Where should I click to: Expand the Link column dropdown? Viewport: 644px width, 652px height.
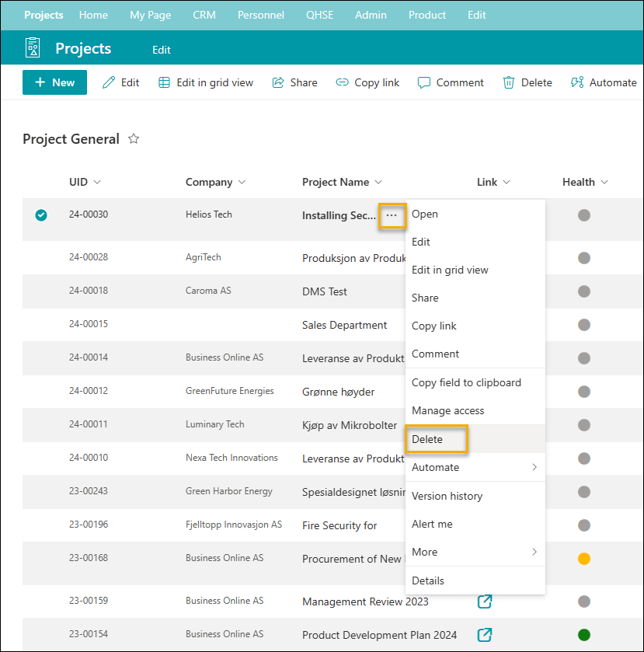point(506,182)
